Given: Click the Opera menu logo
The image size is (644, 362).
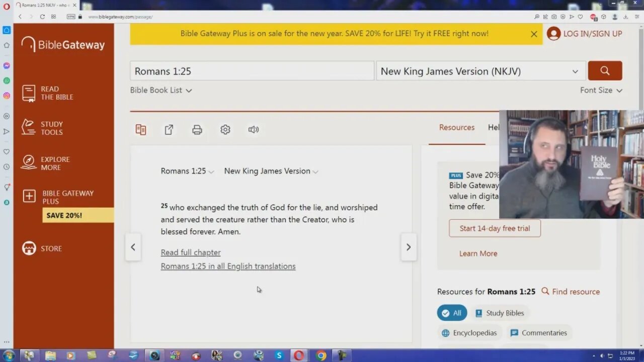Looking at the screenshot, I should coord(7,6).
